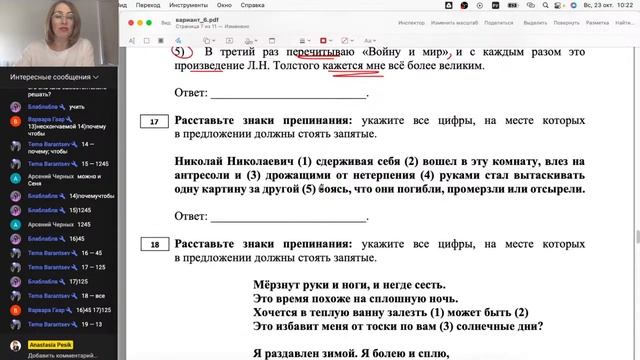Click the answer line above question 17
Screen dimensions: 640x360
click(289, 97)
